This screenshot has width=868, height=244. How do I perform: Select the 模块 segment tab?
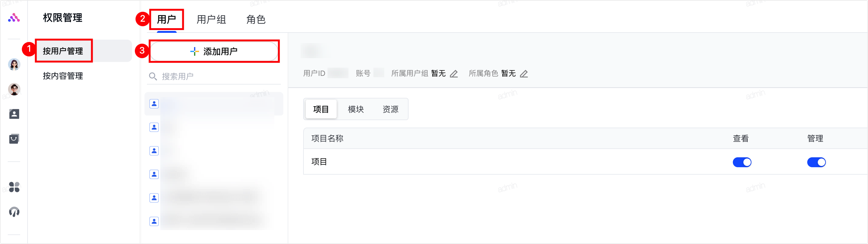tap(356, 109)
